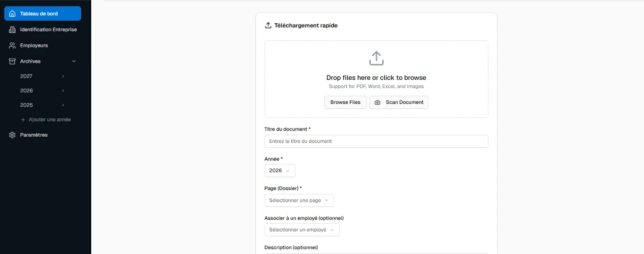Click the plus icon beside Ajouter une année
The image size is (644, 254).
(23, 120)
